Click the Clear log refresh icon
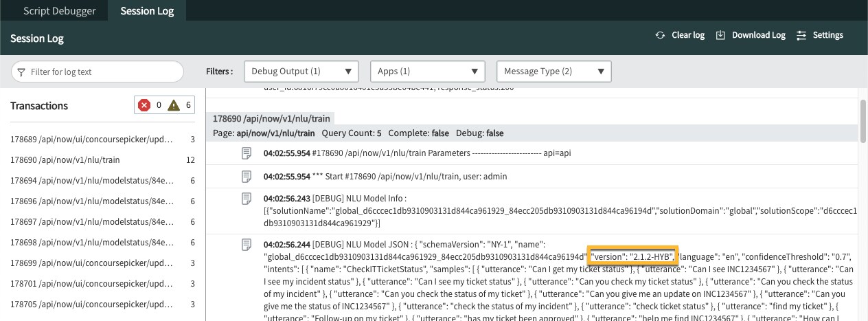 pyautogui.click(x=660, y=35)
